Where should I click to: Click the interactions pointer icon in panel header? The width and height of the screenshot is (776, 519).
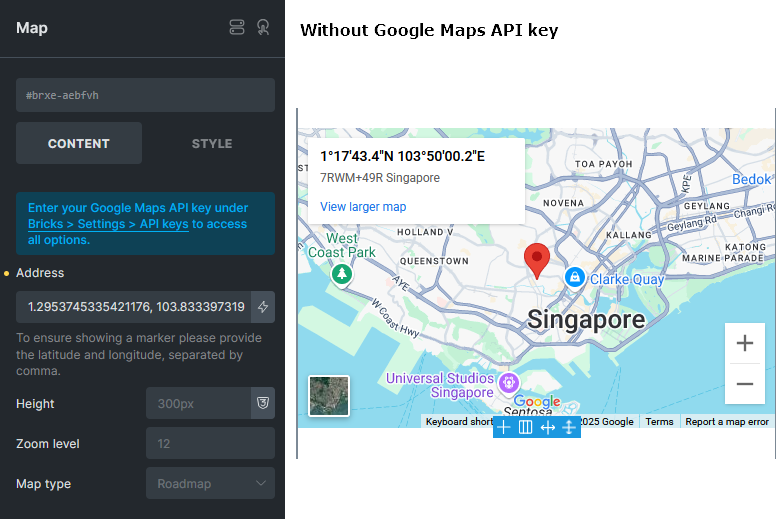tap(263, 28)
